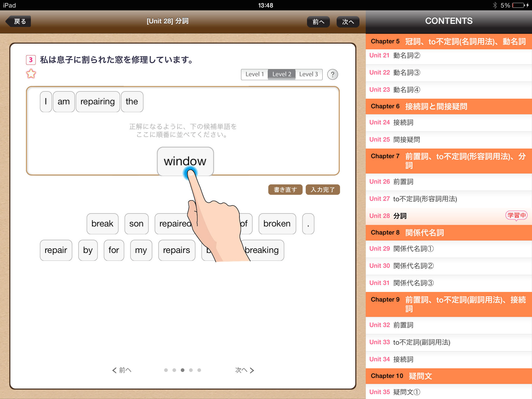Pick the word tile "broken"
Screen dimensions: 532x399
[x=277, y=224]
